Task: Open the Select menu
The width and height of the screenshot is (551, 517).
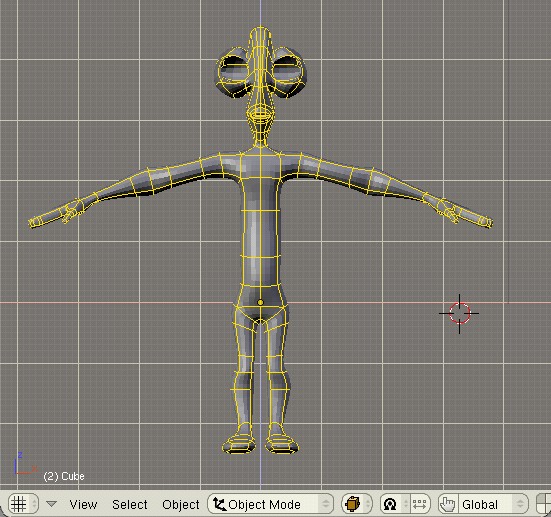Action: 130,505
